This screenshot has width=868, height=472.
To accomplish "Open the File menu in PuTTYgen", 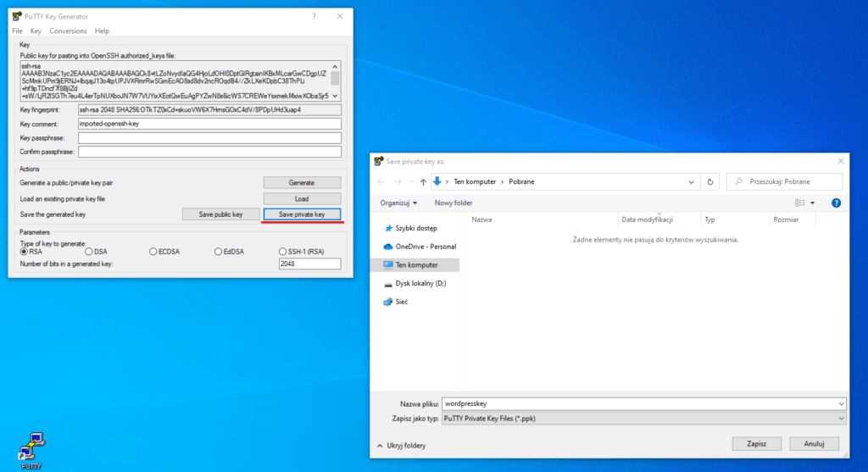I will click(17, 31).
